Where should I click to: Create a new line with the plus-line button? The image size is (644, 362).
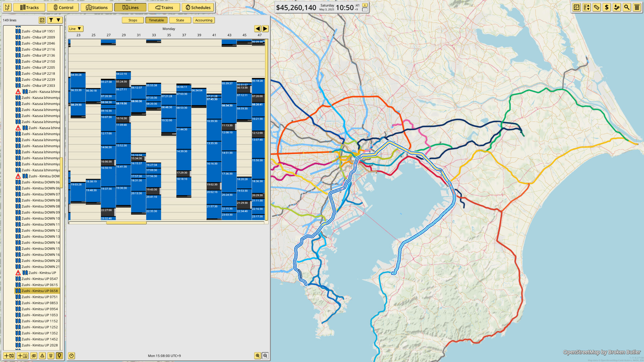click(9, 355)
